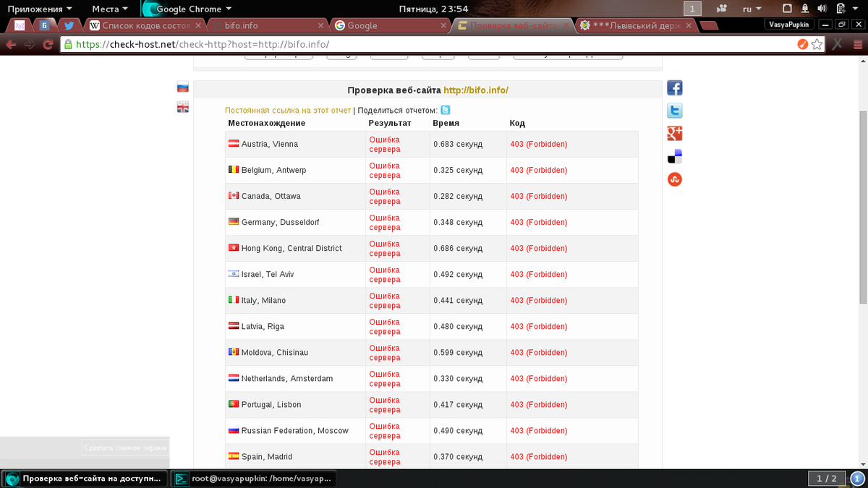Screen dimensions: 868x488
Task: Share the page on Facebook
Action: pyautogui.click(x=674, y=88)
